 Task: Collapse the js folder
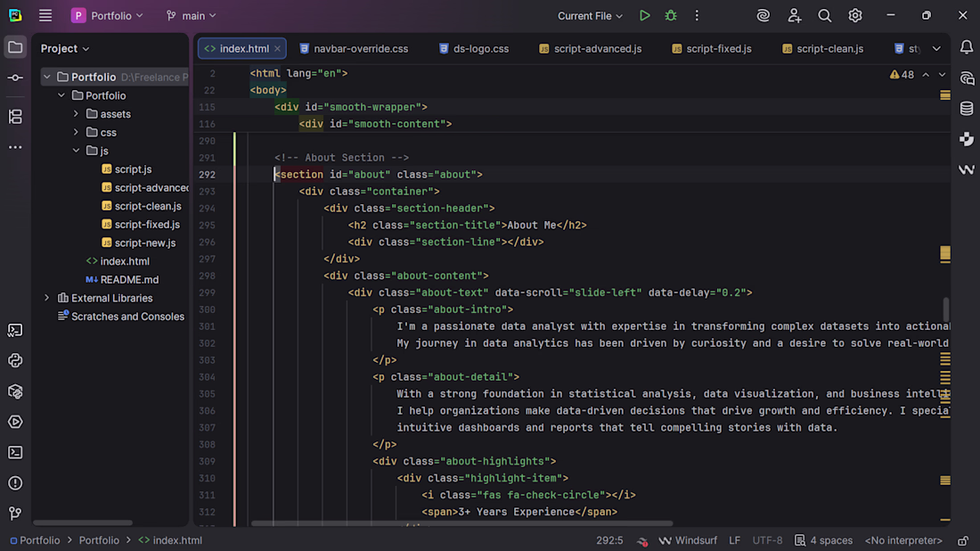point(76,151)
